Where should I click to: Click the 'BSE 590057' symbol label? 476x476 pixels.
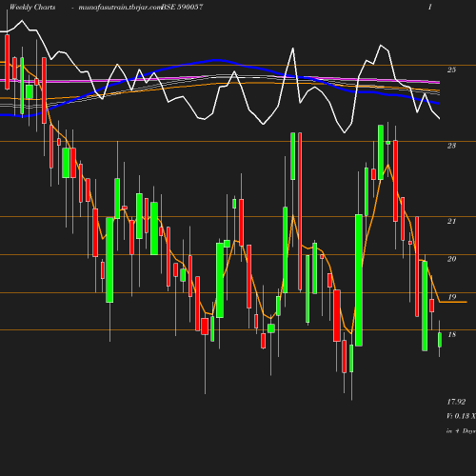182,8
